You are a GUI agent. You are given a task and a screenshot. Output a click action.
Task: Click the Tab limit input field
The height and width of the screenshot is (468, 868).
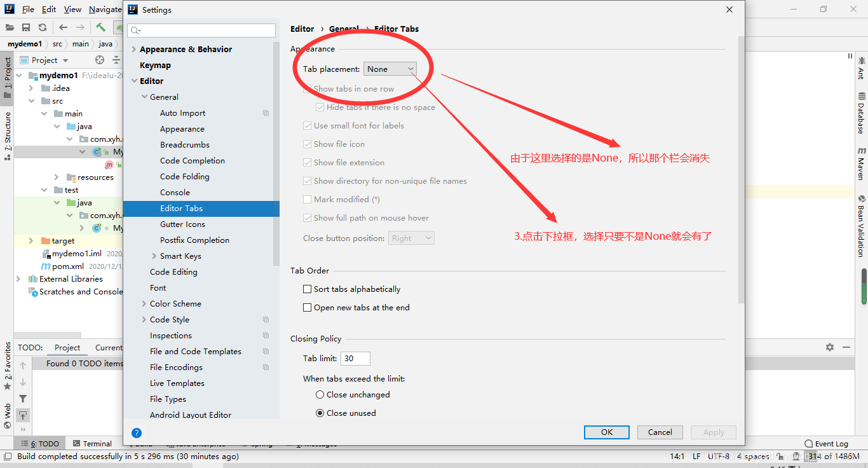(355, 359)
